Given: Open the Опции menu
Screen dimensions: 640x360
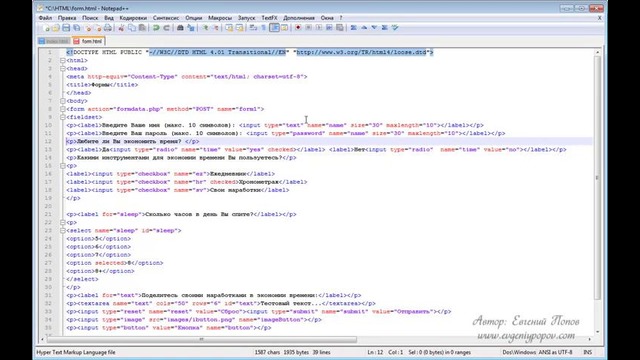Looking at the screenshot, I should point(193,18).
